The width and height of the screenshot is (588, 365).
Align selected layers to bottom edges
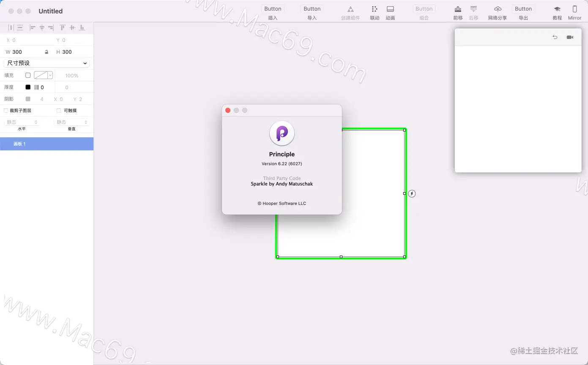tap(82, 27)
